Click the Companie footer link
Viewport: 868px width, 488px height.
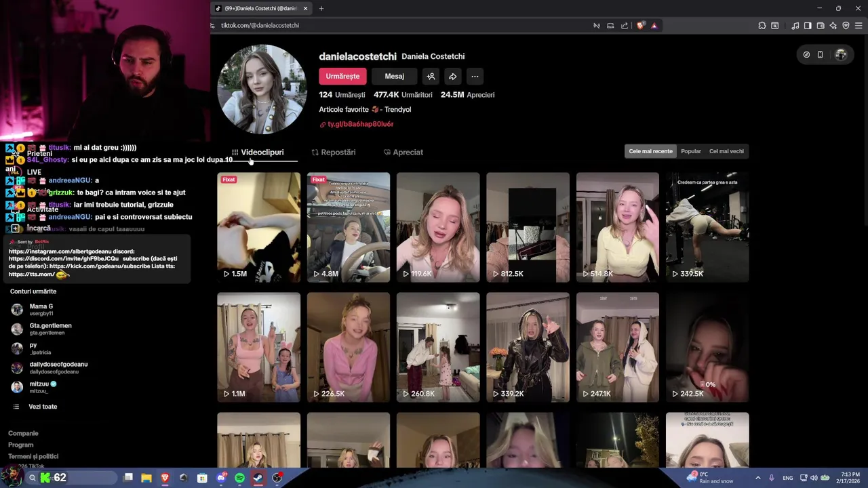coord(23,433)
